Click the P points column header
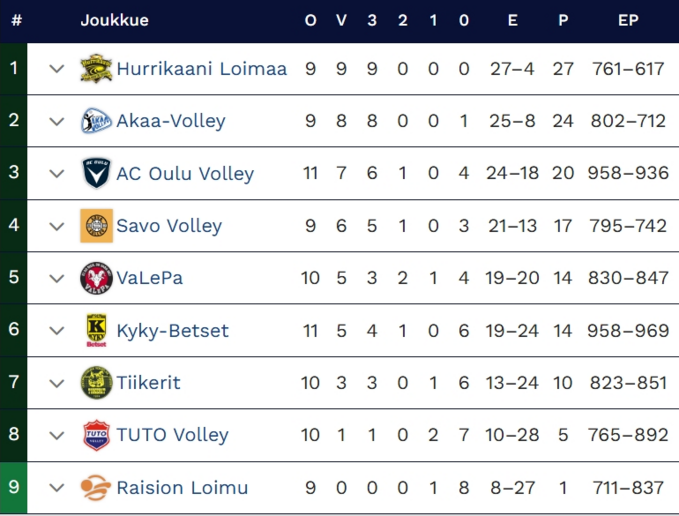Viewport: 679px width, 516px height. (x=563, y=20)
